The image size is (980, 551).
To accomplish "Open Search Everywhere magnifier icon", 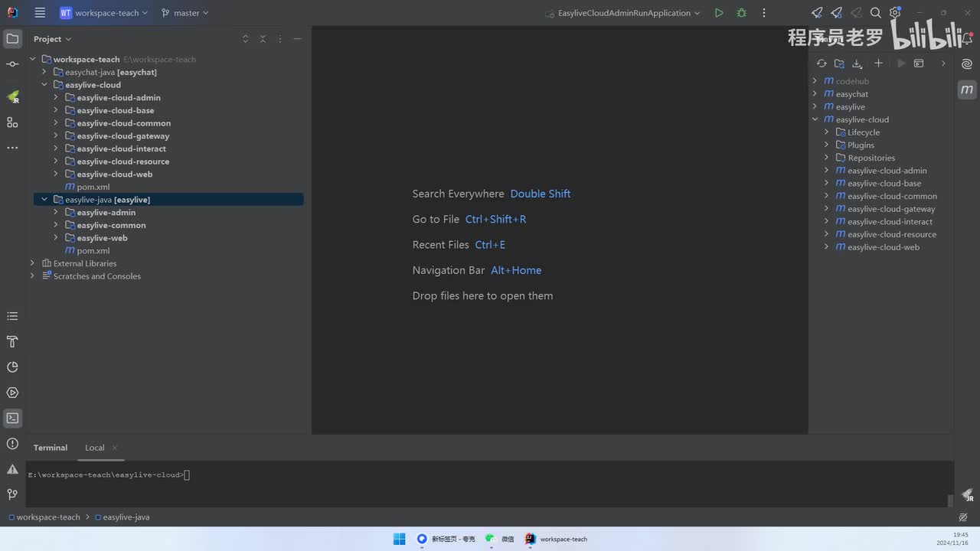I will pyautogui.click(x=876, y=13).
